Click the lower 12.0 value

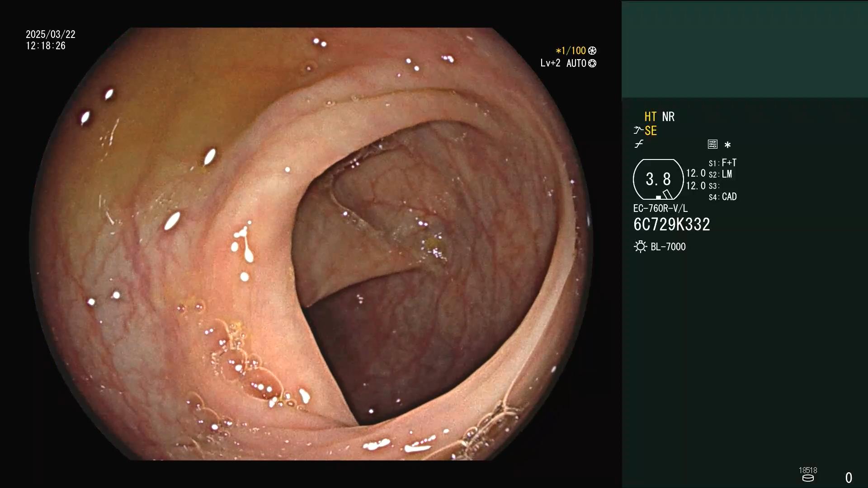(696, 186)
